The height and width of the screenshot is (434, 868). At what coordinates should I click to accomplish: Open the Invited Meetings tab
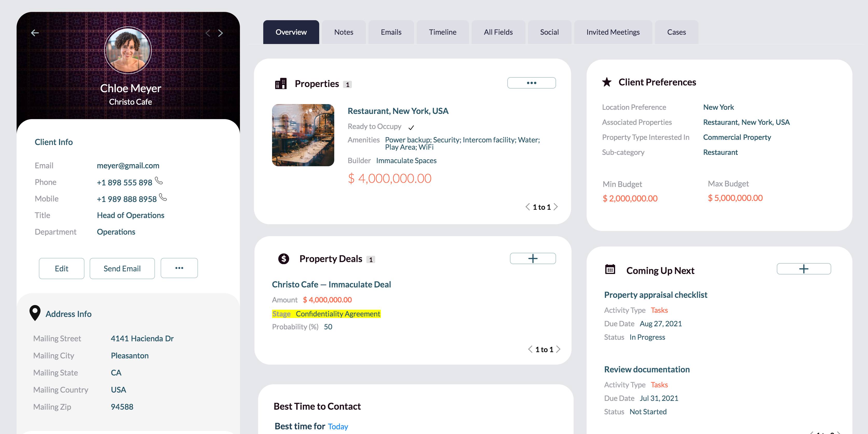[x=613, y=32]
